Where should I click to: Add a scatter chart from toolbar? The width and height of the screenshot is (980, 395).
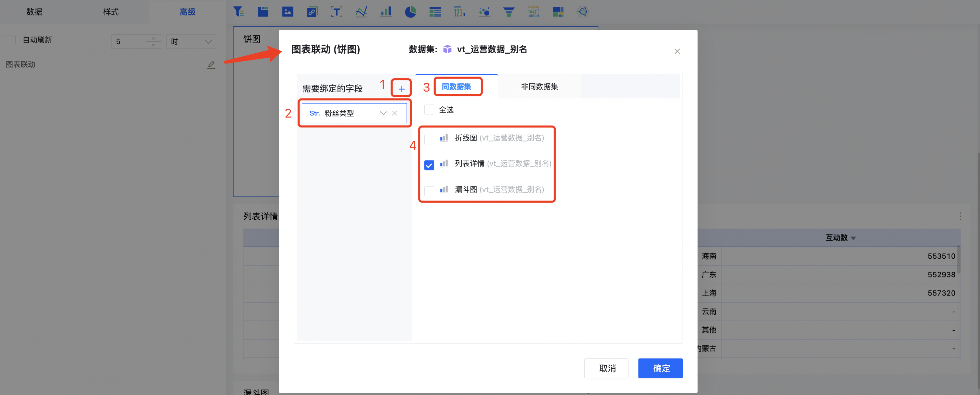click(484, 12)
